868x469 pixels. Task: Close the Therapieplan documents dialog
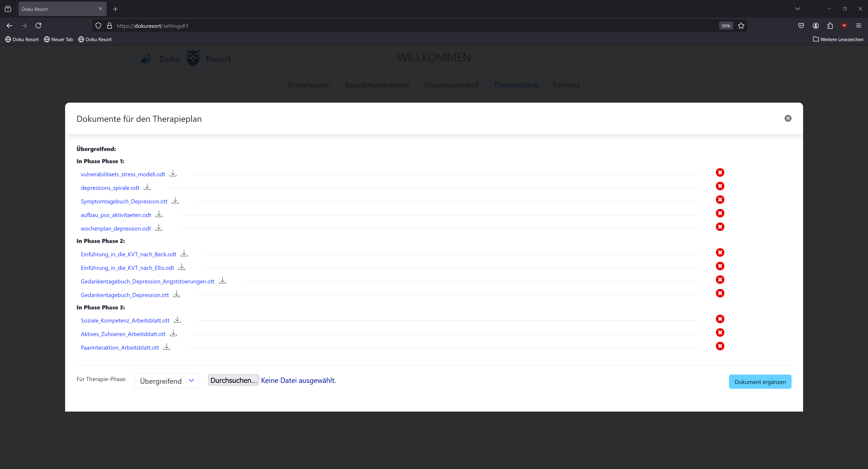[x=788, y=118]
